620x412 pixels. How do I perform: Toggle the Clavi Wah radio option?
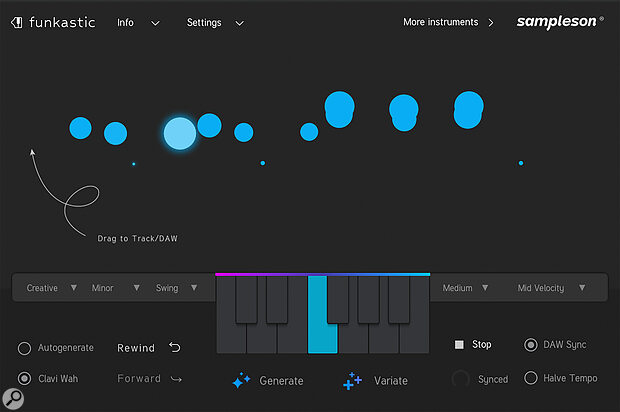tap(25, 378)
